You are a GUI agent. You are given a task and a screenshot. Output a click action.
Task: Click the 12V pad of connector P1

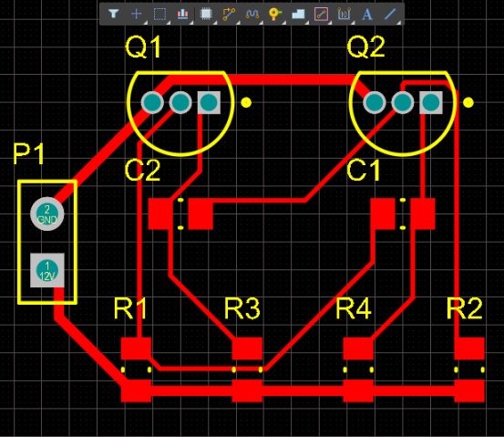coord(46,270)
